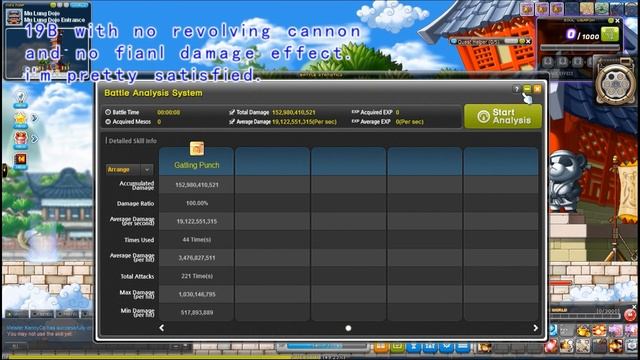Click the first chat tab at bottom left
Viewport: 640px width, 360px height.
coord(18,314)
